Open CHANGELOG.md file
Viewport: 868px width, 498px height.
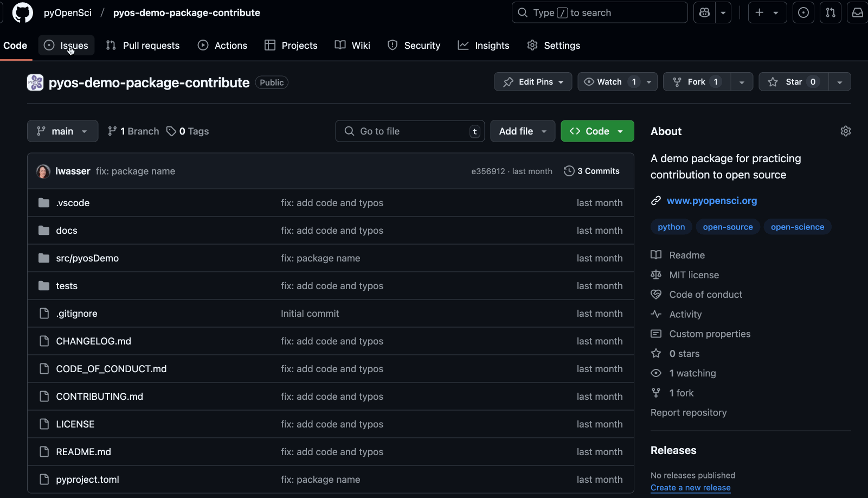click(93, 341)
